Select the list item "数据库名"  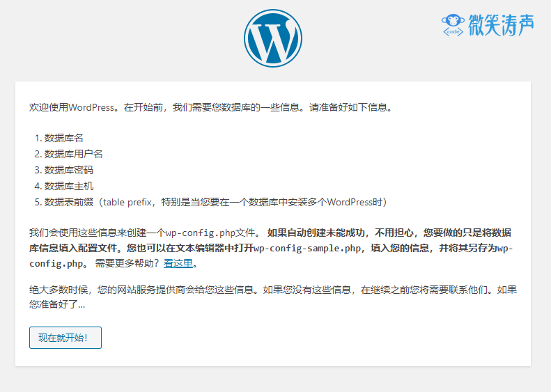63,138
